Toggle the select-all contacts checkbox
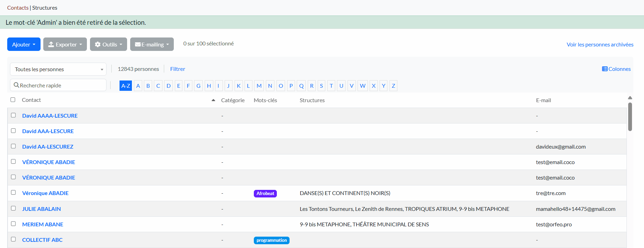 [13, 100]
